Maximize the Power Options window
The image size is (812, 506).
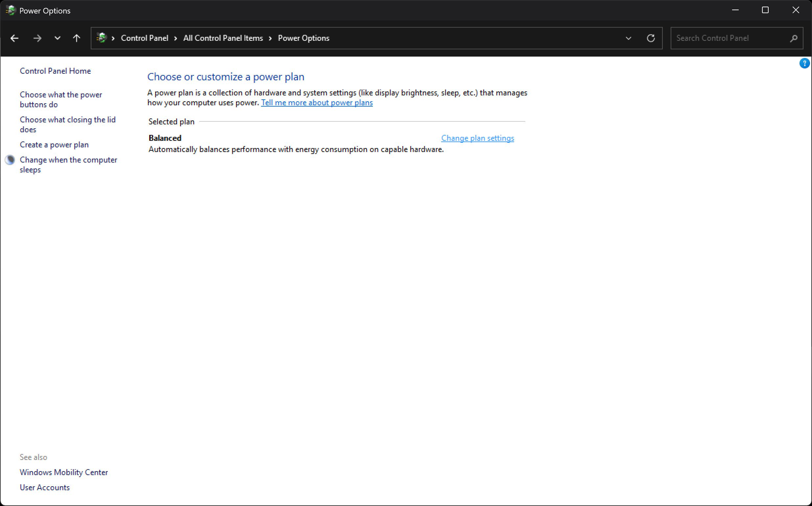765,10
